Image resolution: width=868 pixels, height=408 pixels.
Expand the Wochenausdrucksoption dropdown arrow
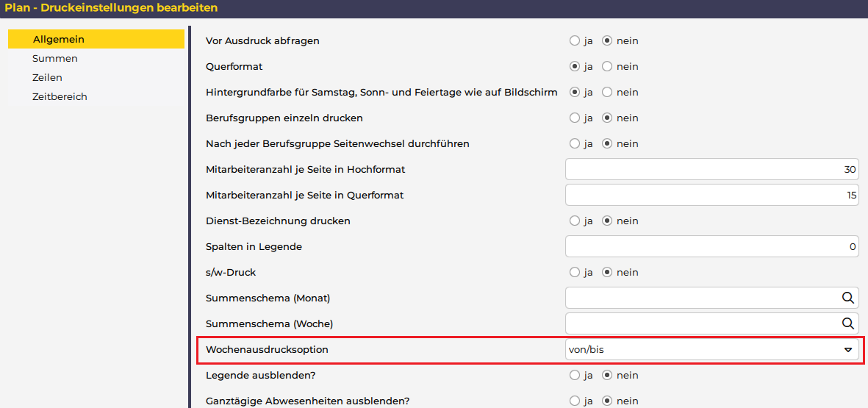point(847,350)
